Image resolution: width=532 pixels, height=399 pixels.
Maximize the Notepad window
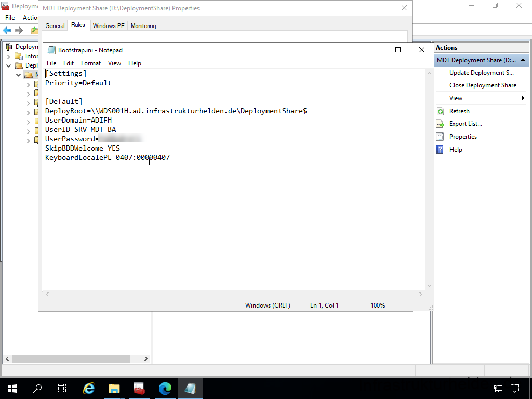(398, 50)
